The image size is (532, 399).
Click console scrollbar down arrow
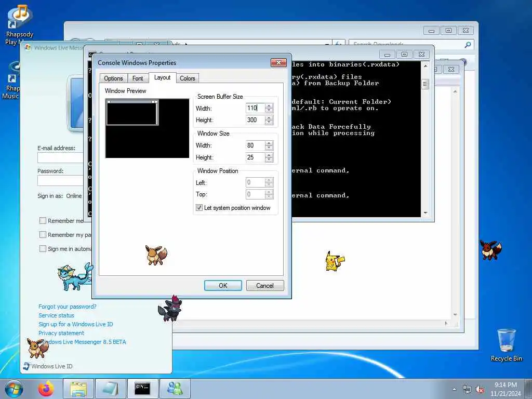425,213
